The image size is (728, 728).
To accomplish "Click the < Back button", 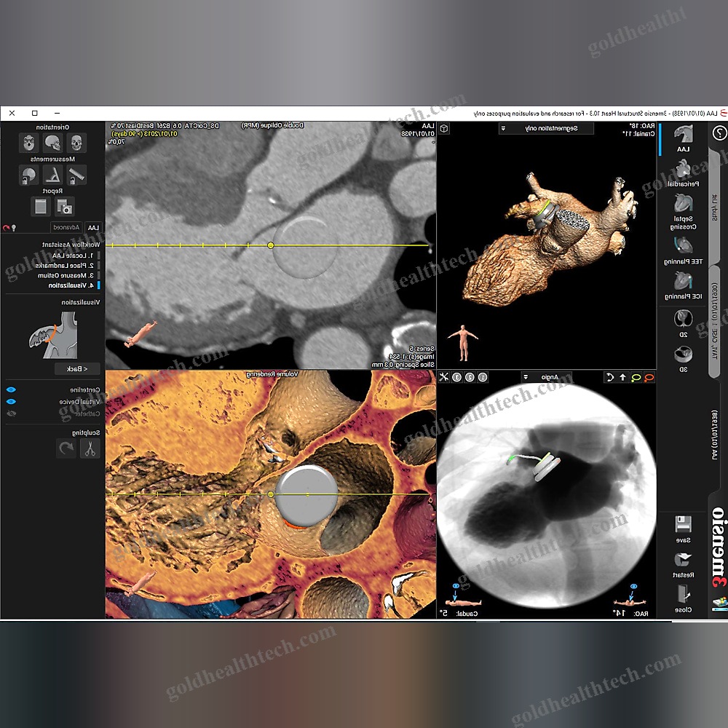I will coord(77,368).
